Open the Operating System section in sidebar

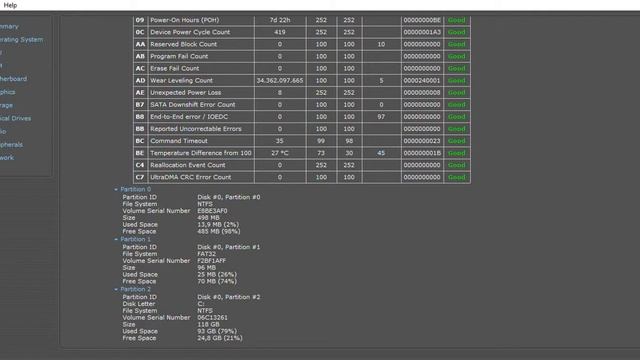point(21,40)
